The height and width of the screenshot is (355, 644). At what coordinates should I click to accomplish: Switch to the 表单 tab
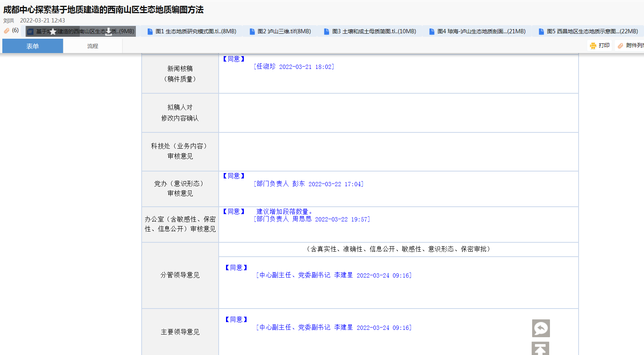pyautogui.click(x=33, y=46)
